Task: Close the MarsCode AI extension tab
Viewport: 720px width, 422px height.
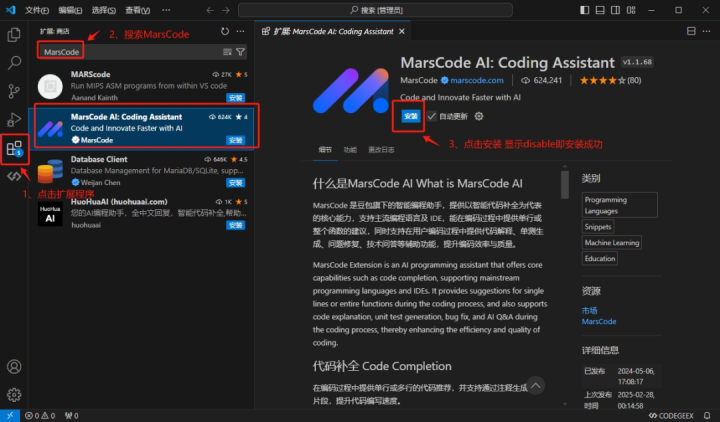Action: [x=402, y=31]
